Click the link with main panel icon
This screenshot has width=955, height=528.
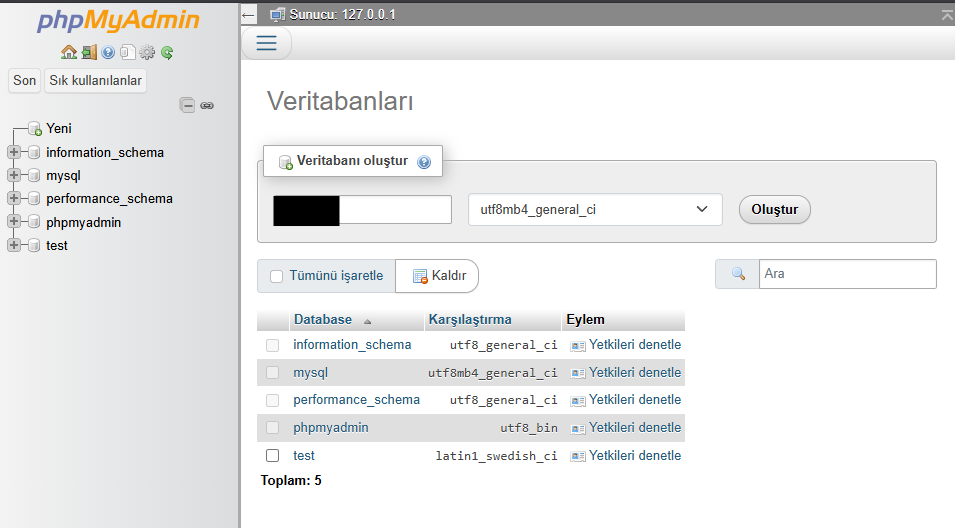tap(207, 105)
